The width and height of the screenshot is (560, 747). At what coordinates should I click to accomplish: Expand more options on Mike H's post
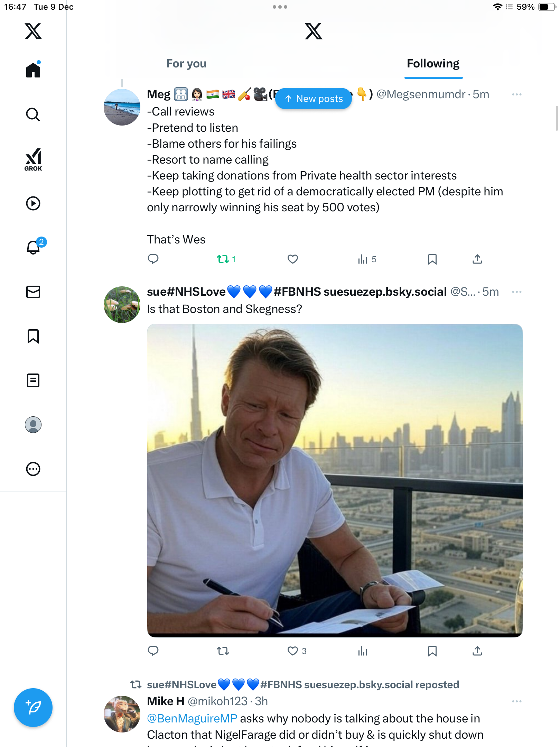(x=516, y=701)
